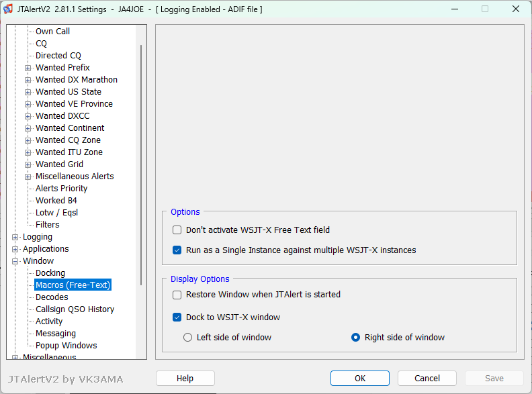
Task: Select Wanted VE Province tree label
Action: click(75, 104)
